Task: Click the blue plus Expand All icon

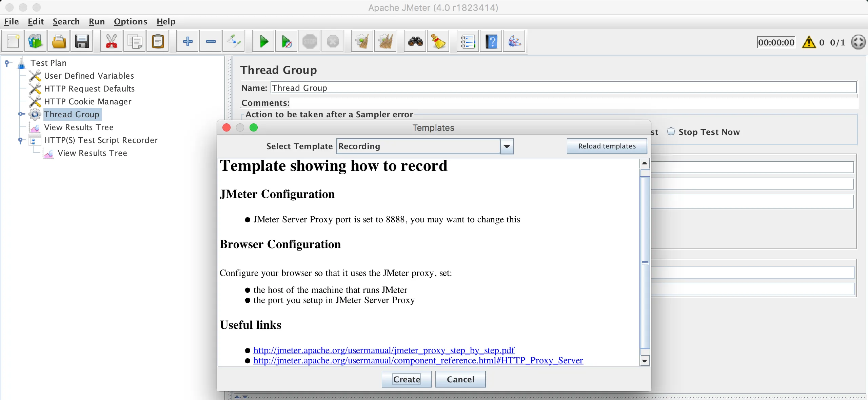Action: 188,42
